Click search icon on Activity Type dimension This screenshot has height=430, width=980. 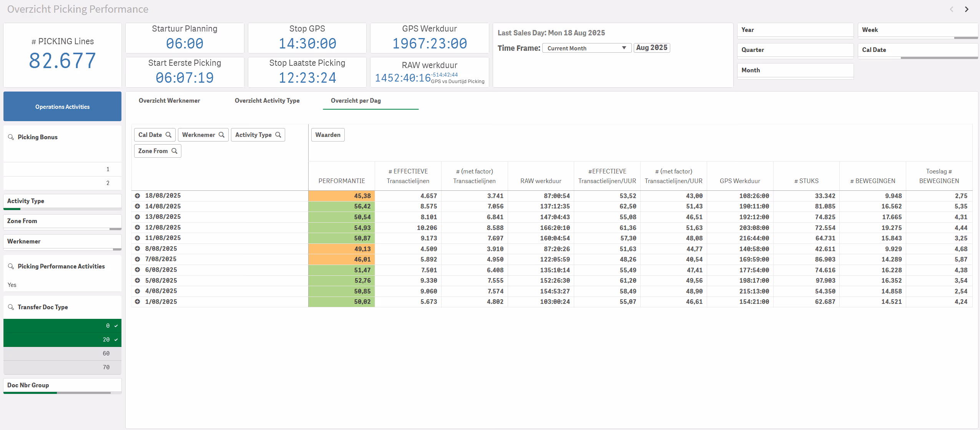pos(278,135)
